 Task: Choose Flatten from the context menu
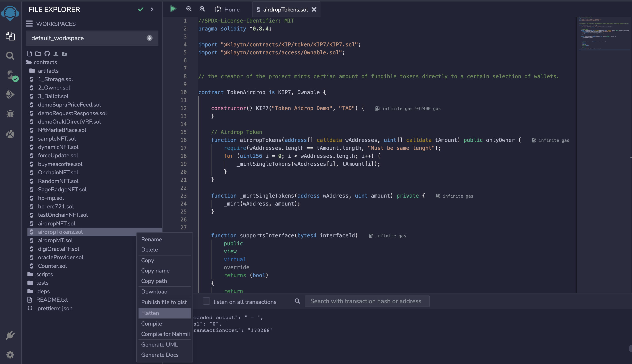[x=150, y=313]
